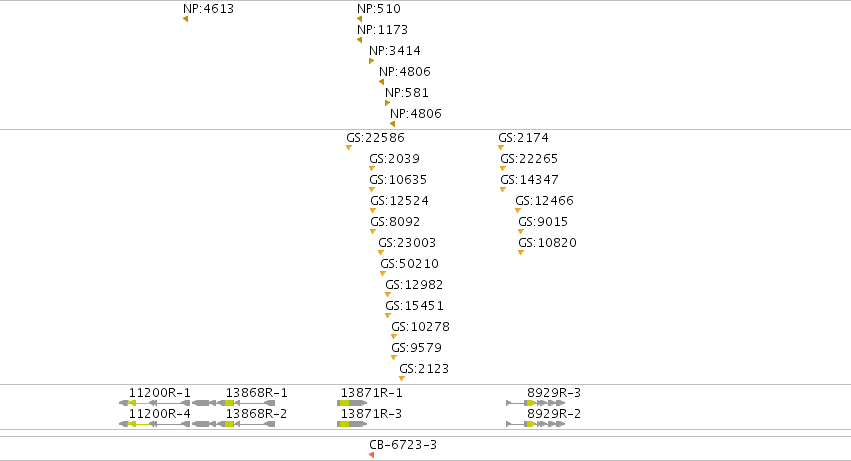
Task: Click the 11200R-4 transcript label
Action: click(160, 414)
